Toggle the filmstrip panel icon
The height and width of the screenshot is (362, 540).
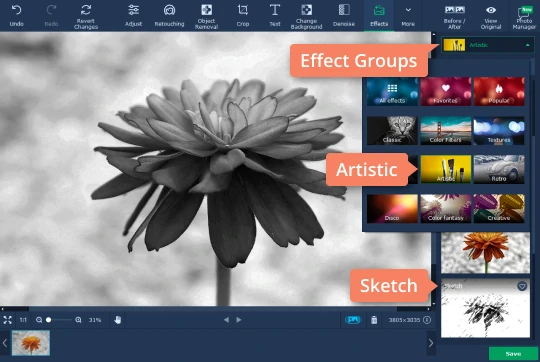pyautogui.click(x=353, y=320)
